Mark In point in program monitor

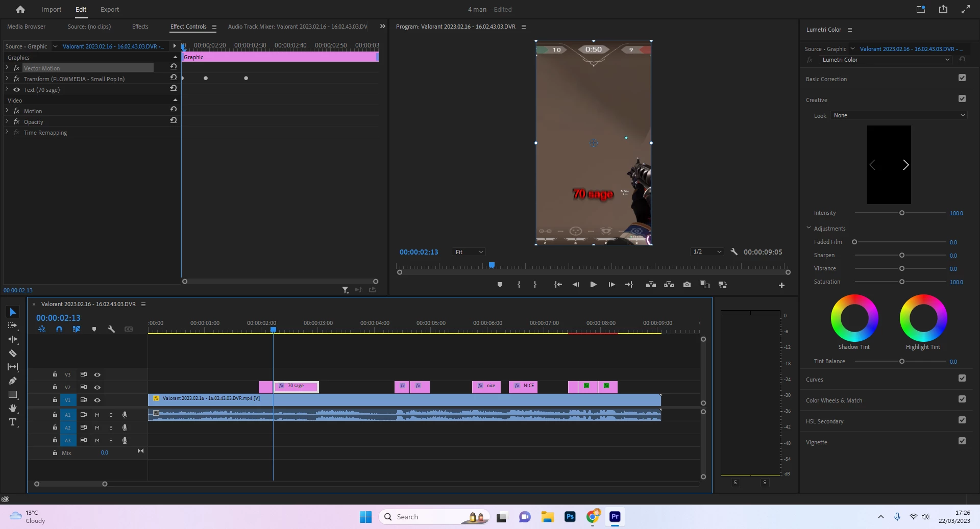point(519,285)
